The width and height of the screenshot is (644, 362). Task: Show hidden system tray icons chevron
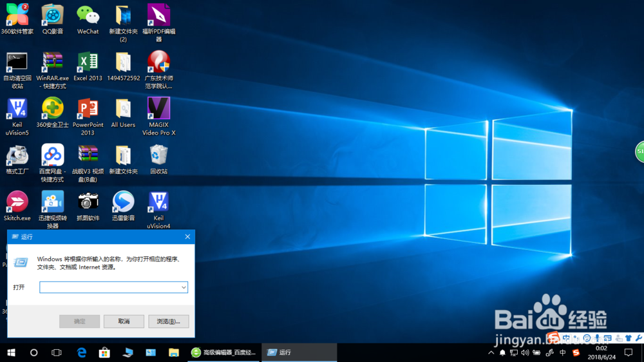coord(491,352)
